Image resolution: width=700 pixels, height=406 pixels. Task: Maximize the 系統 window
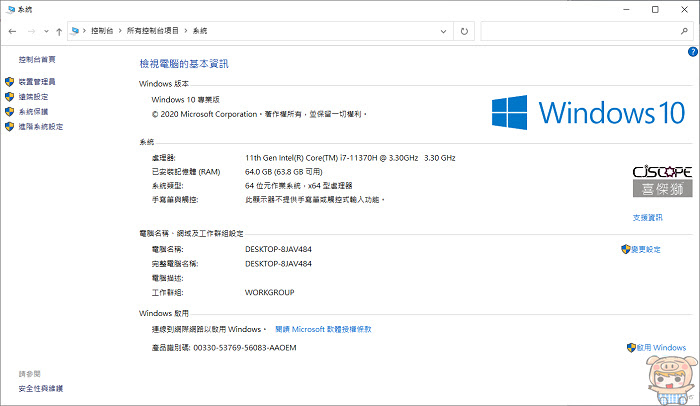(x=655, y=9)
